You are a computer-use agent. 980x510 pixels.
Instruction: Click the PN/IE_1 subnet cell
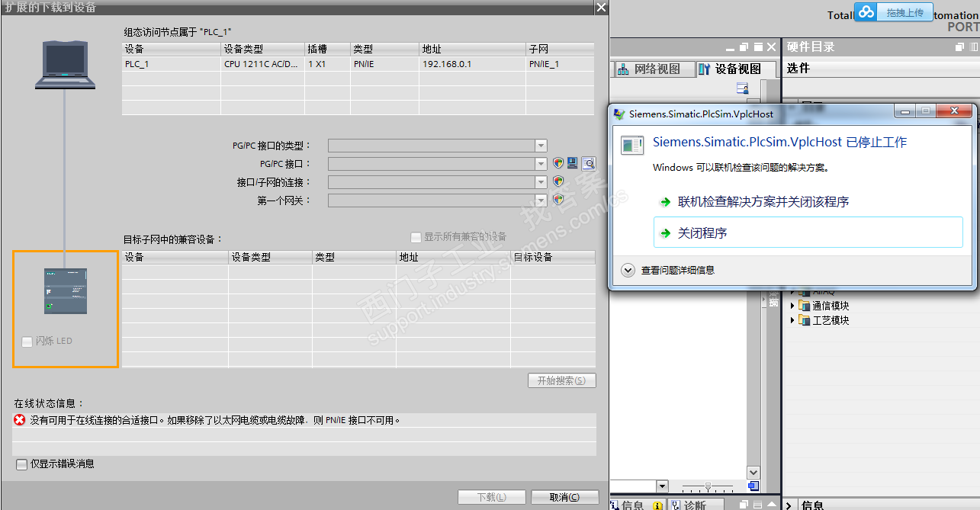[560, 64]
